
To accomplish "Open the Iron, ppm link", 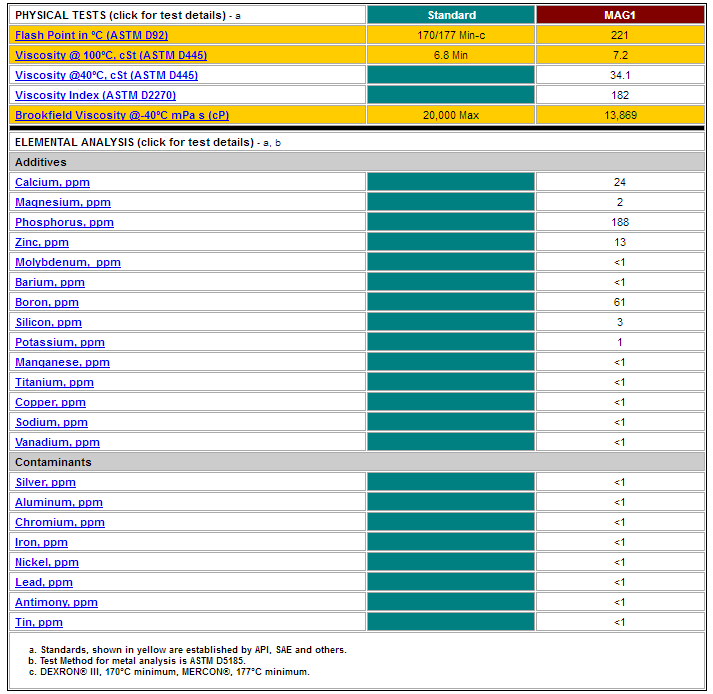I will point(41,542).
